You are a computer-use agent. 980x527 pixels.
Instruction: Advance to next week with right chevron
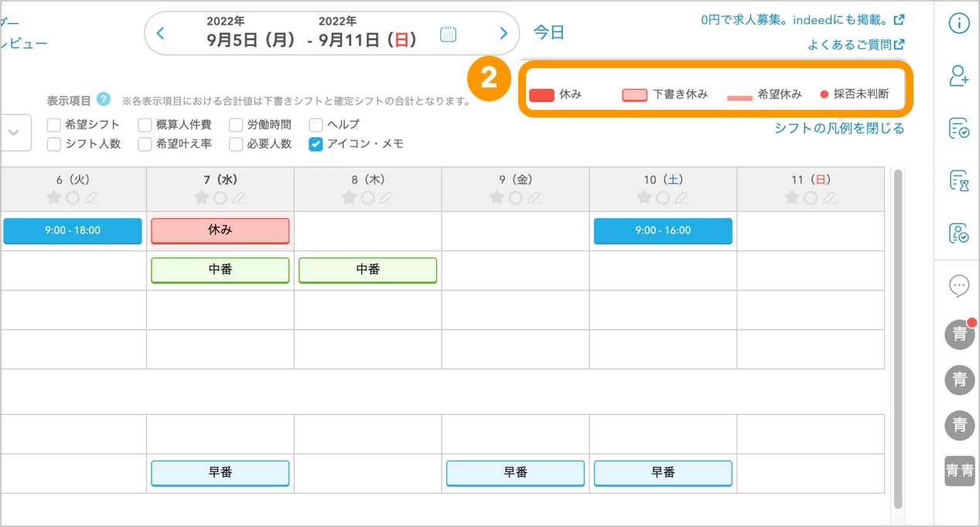(504, 33)
